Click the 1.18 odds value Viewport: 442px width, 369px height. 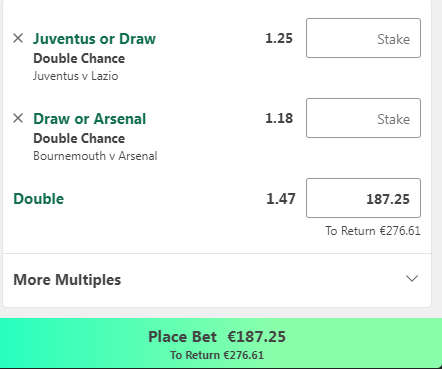pyautogui.click(x=279, y=118)
